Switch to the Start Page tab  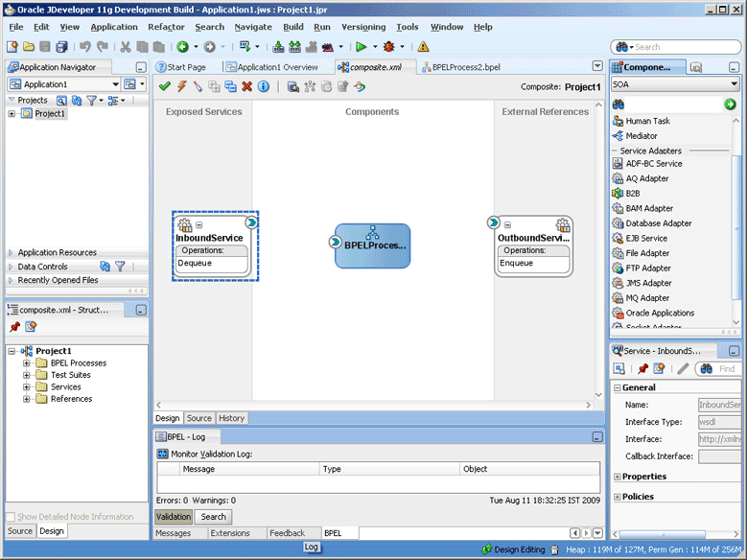(181, 67)
